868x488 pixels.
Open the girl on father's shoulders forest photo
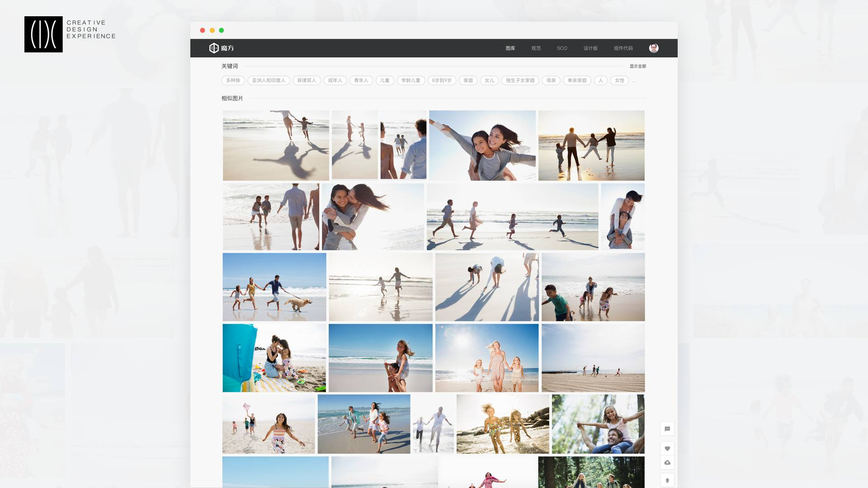[598, 424]
